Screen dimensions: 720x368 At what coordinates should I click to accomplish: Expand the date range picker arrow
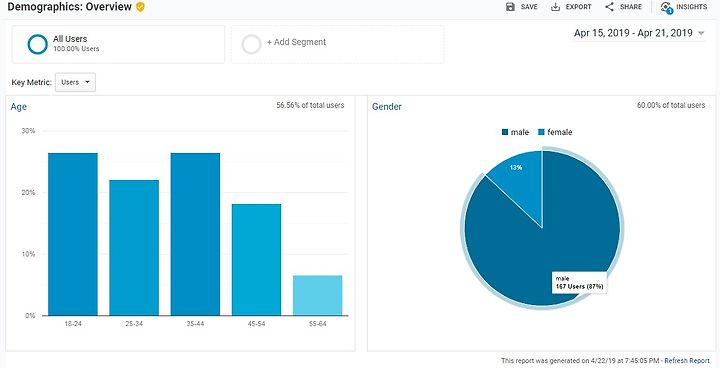pyautogui.click(x=701, y=33)
